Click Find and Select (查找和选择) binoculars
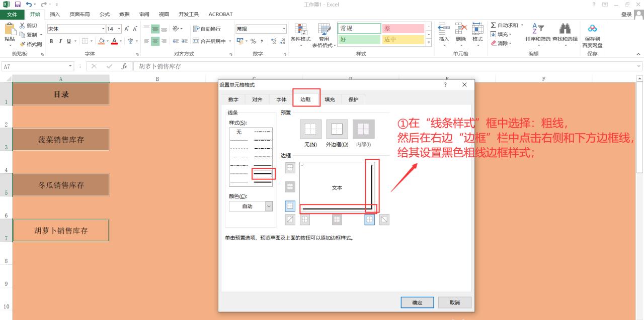 tap(565, 29)
